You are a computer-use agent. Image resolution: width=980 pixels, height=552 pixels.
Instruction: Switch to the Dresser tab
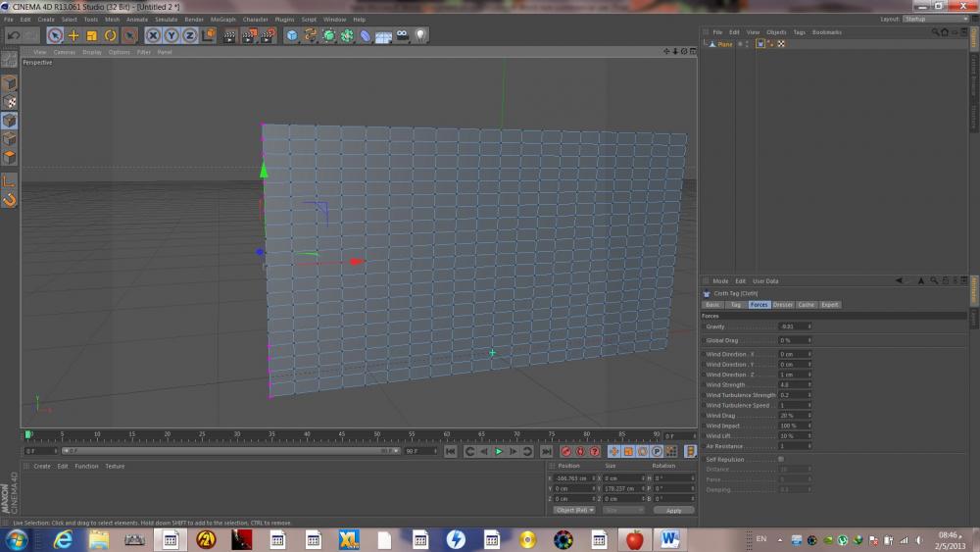point(783,305)
